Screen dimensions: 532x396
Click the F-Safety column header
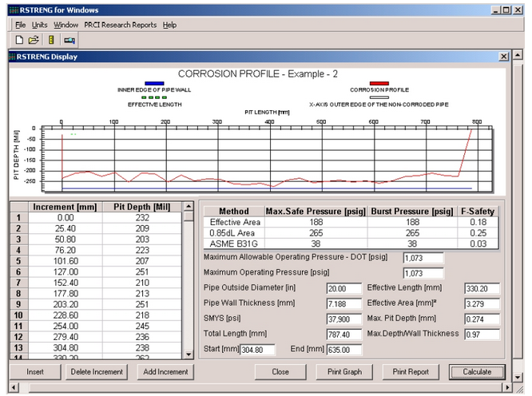tap(478, 212)
